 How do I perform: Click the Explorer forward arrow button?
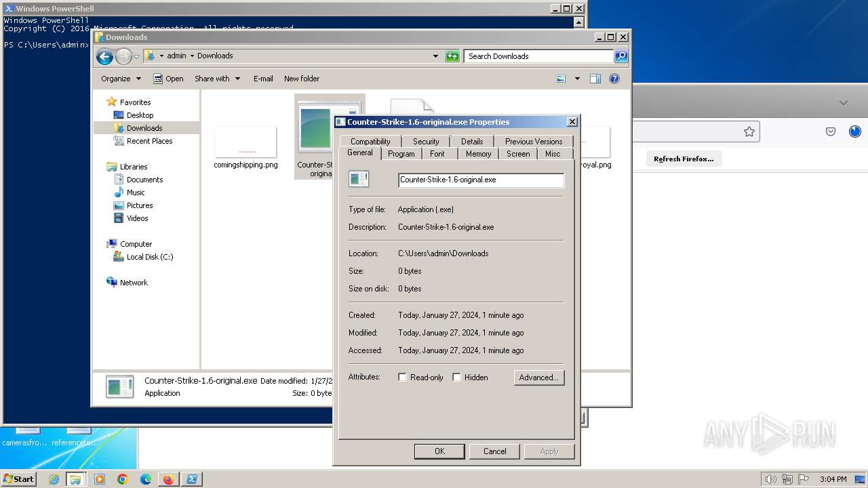point(123,56)
